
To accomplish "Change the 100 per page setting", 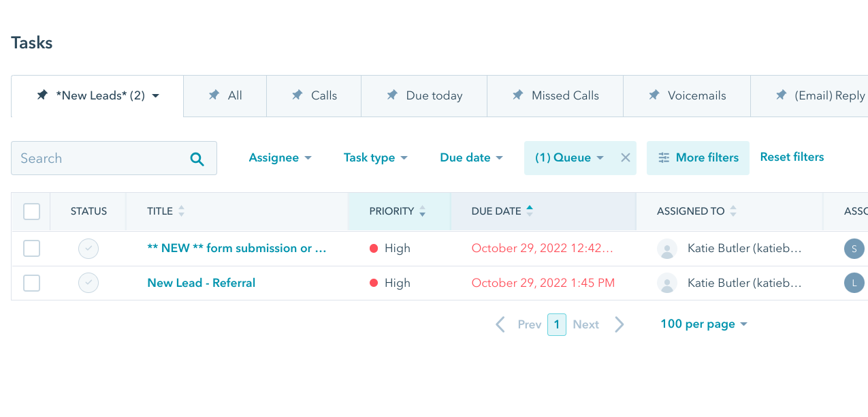I will coord(704,324).
